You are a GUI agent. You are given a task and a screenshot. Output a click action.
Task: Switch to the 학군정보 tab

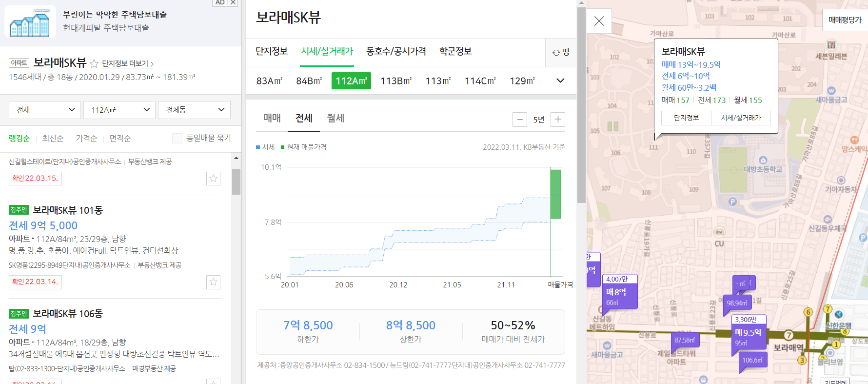click(455, 51)
